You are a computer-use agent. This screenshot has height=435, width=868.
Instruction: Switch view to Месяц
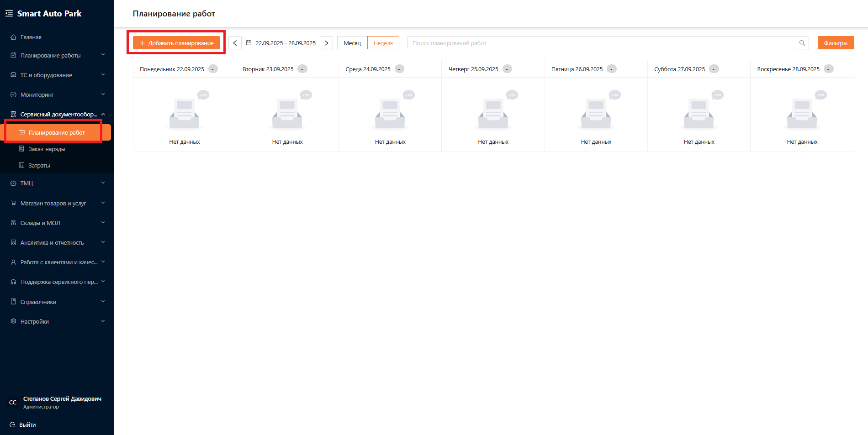click(352, 43)
